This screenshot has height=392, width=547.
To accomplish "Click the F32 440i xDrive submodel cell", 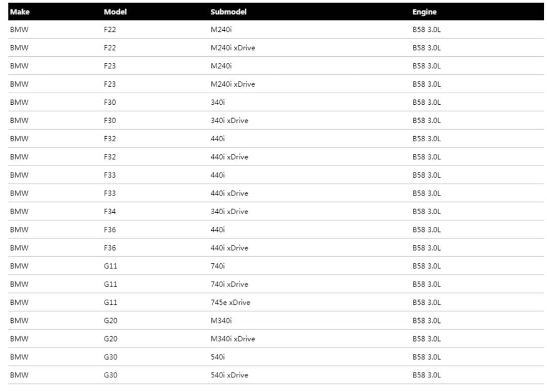I will click(x=229, y=157).
